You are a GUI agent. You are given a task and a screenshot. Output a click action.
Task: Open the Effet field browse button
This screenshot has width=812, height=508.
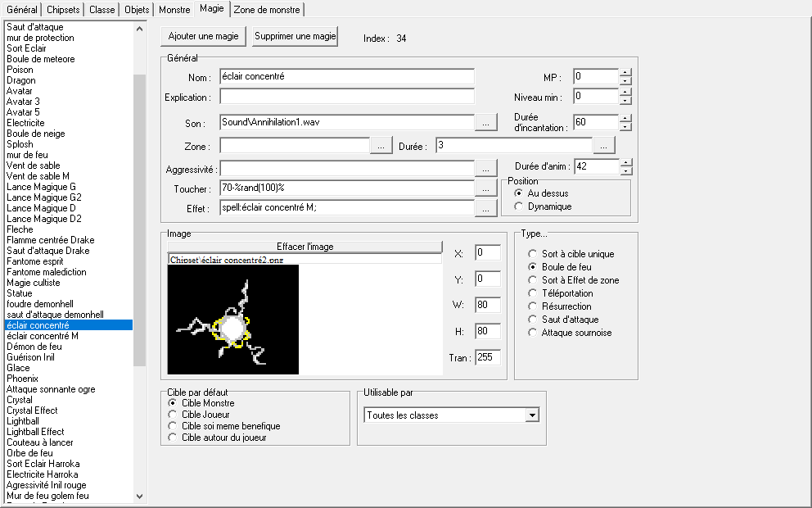pos(487,208)
